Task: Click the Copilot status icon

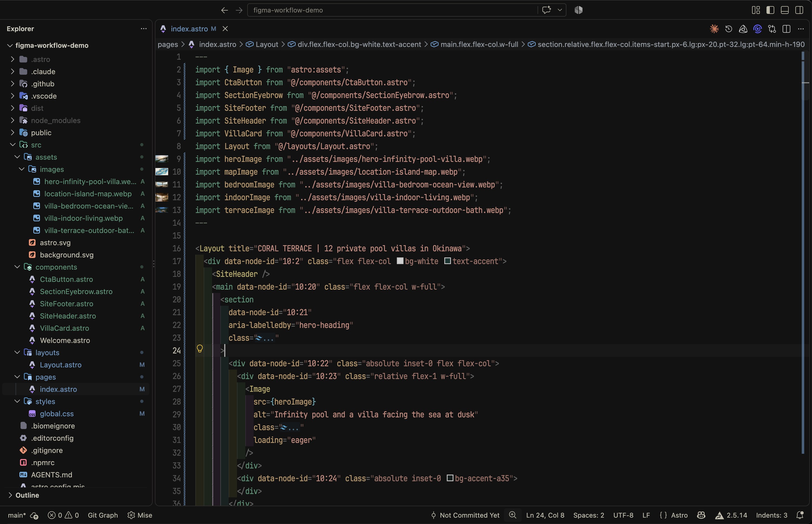Action: point(701,515)
